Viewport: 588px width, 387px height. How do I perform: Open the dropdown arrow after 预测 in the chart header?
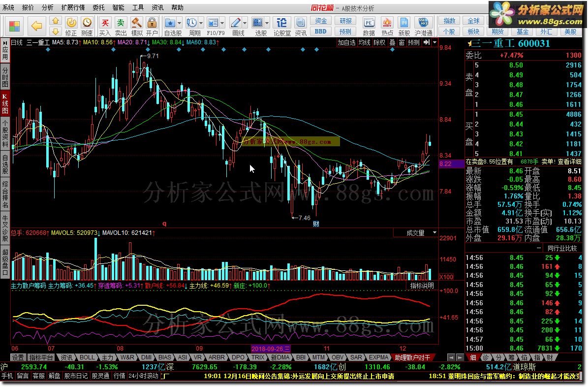click(x=434, y=42)
